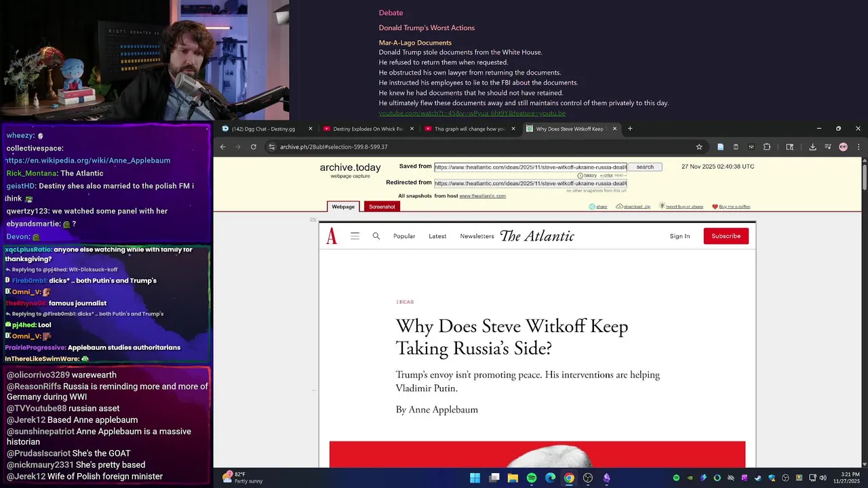
Task: Open the Latest section in The Atlantic
Action: pyautogui.click(x=437, y=236)
